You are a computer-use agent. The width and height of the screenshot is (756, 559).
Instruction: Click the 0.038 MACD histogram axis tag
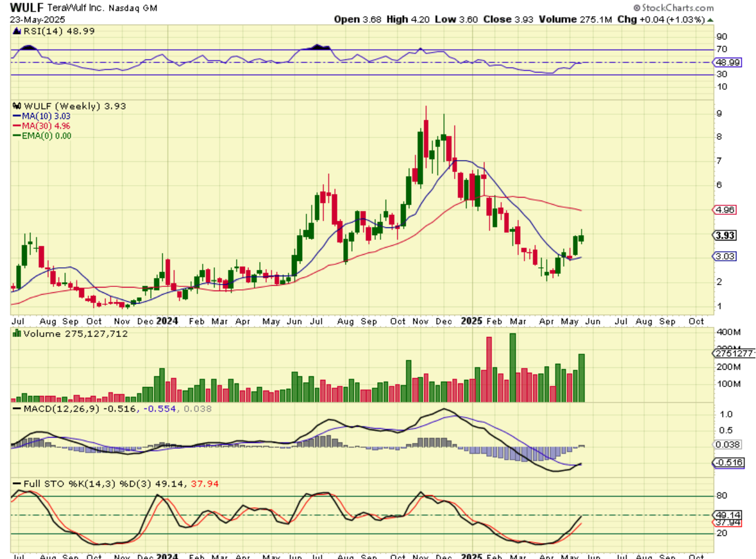(x=727, y=445)
